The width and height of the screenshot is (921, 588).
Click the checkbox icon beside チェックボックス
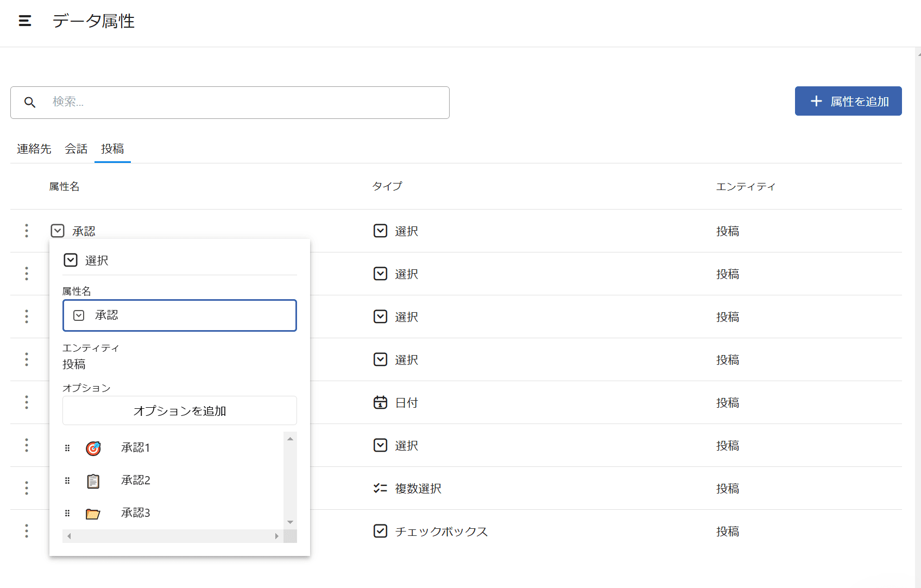point(380,531)
